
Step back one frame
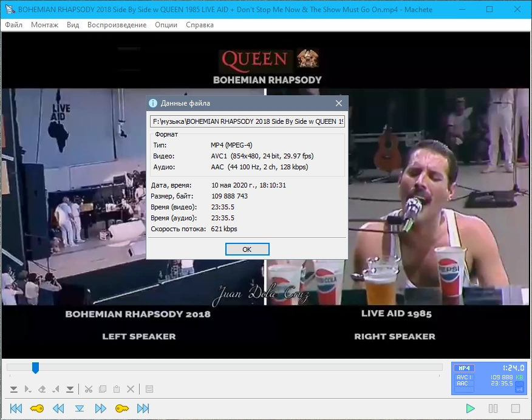58,408
